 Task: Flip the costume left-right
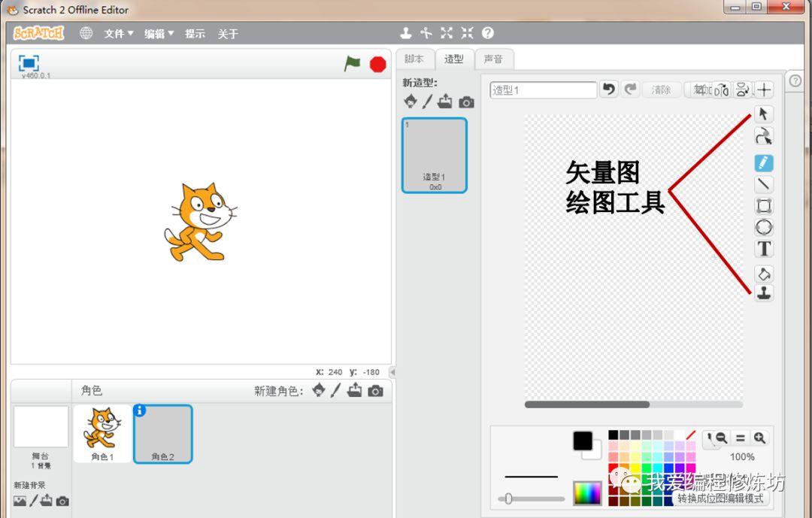(x=721, y=89)
